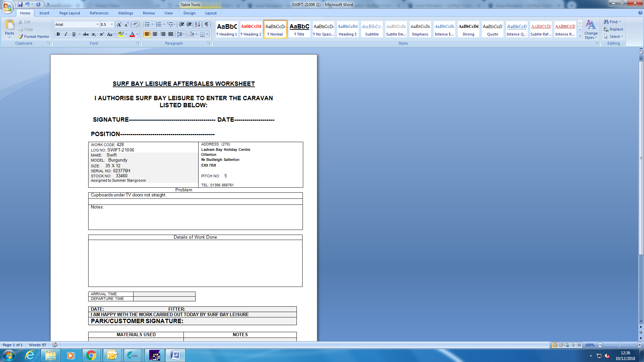Click the Clear Formatting eraser icon
Image resolution: width=644 pixels, height=362 pixels.
pos(136,24)
